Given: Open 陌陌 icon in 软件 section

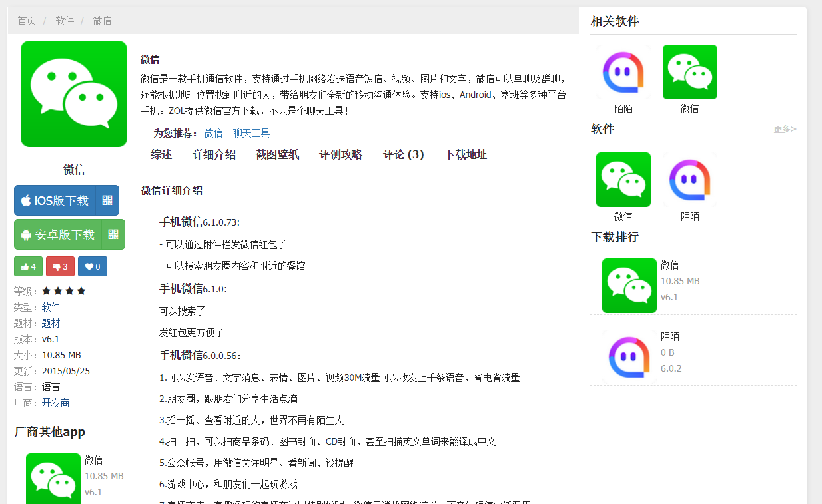Looking at the screenshot, I should tap(690, 180).
